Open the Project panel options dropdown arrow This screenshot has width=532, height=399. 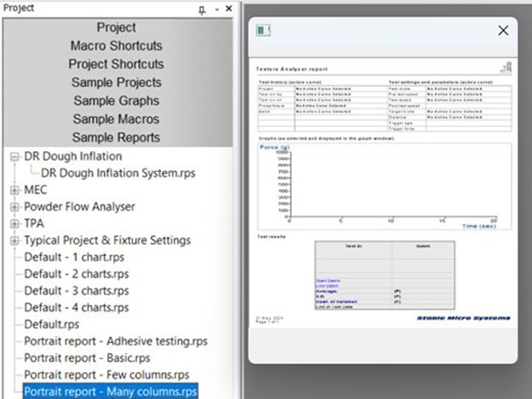pyautogui.click(x=217, y=10)
